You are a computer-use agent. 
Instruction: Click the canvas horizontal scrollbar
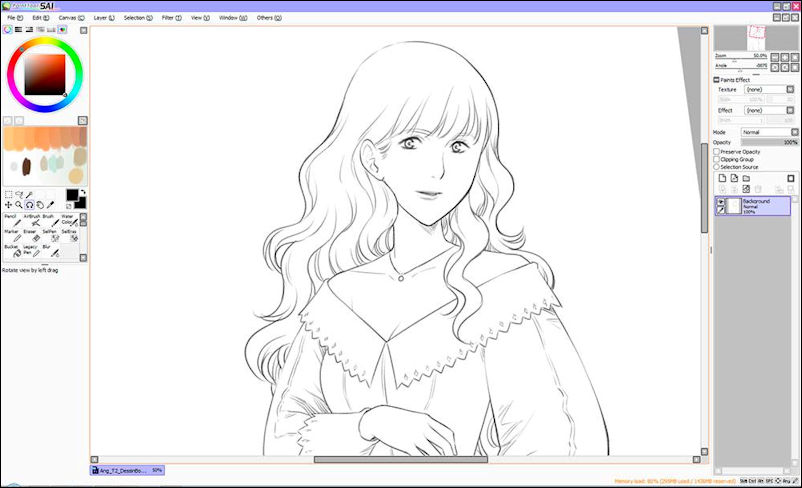[x=400, y=460]
